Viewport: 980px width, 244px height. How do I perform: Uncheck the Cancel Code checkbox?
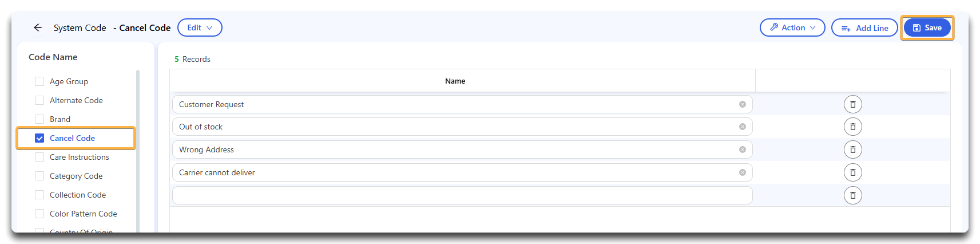(x=39, y=138)
